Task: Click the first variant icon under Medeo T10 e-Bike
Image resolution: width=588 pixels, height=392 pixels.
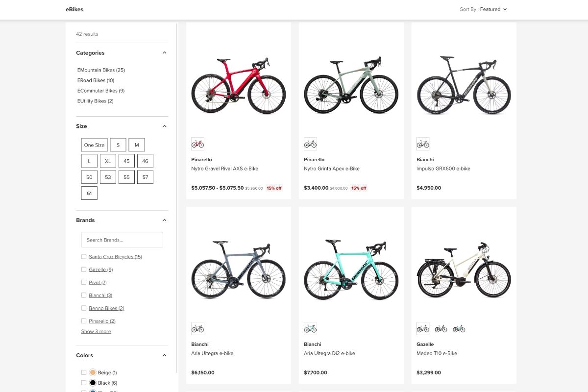Action: pyautogui.click(x=423, y=328)
